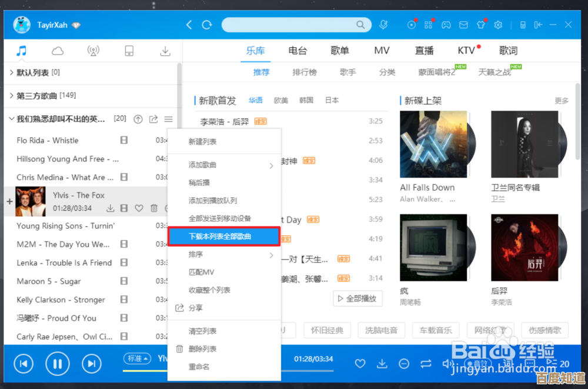Viewport: 588px width, 389px height.
Task: Click the 更多 link by 新碟上架
Action: [x=562, y=101]
